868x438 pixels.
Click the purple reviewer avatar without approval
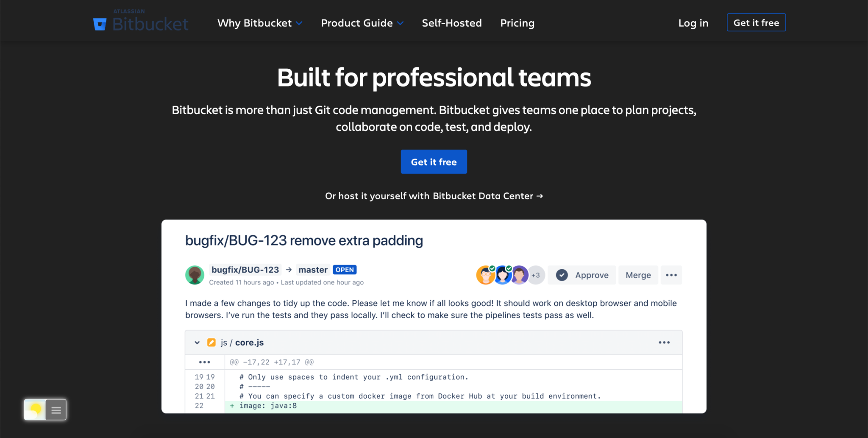tap(520, 276)
